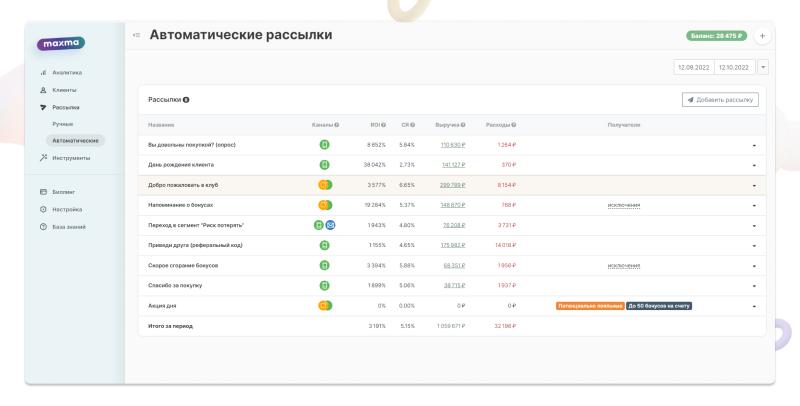Open Инструменты in the sidebar

[70, 157]
